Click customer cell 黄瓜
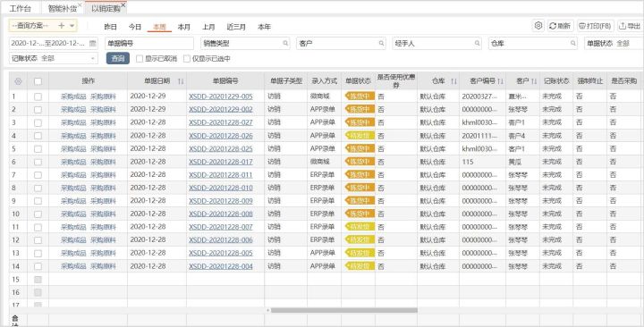Image resolution: width=644 pixels, height=327 pixels. click(x=515, y=162)
